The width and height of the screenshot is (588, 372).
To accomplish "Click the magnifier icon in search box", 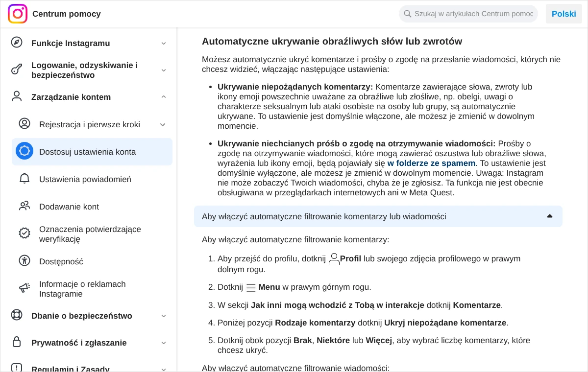I will [408, 14].
